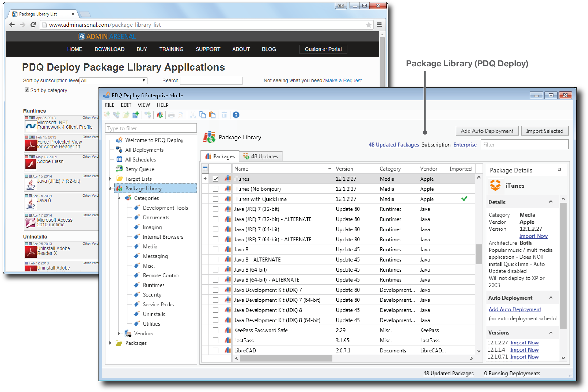Image resolution: width=588 pixels, height=392 pixels.
Task: Bookmark the page with the star icon
Action: pyautogui.click(x=369, y=25)
